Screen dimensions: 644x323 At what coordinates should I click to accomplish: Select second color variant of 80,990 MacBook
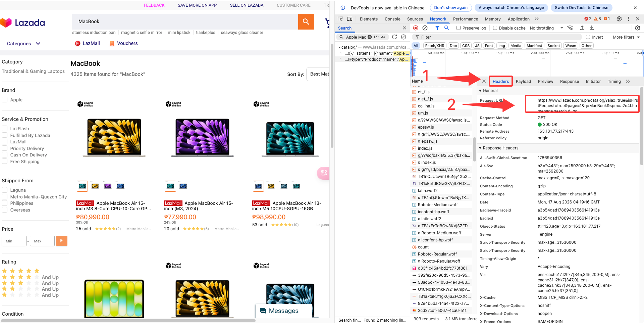tap(95, 186)
